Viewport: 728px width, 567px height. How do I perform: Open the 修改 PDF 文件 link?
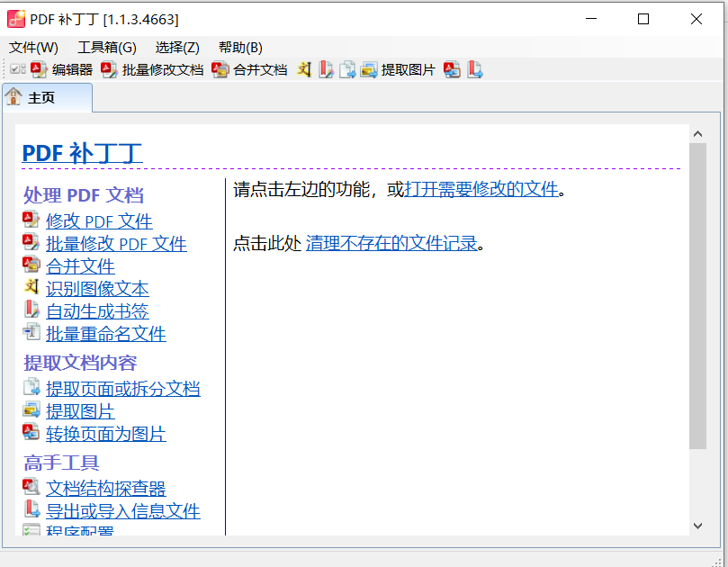[99, 221]
